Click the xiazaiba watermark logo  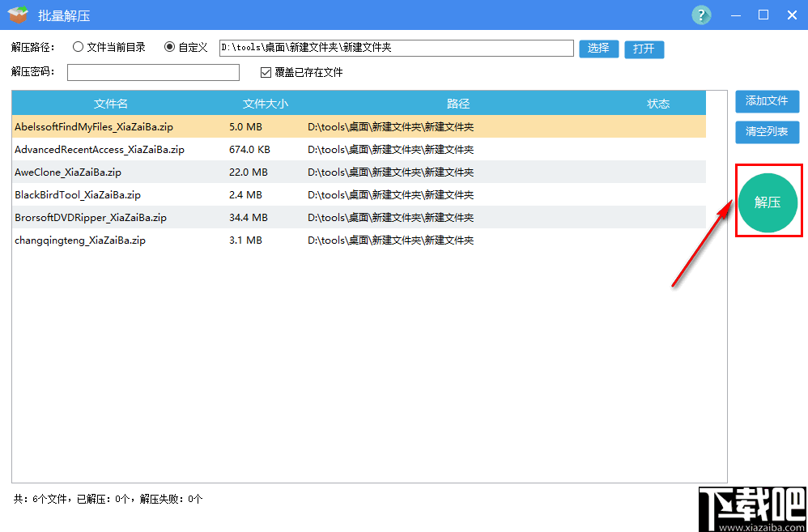tap(749, 506)
